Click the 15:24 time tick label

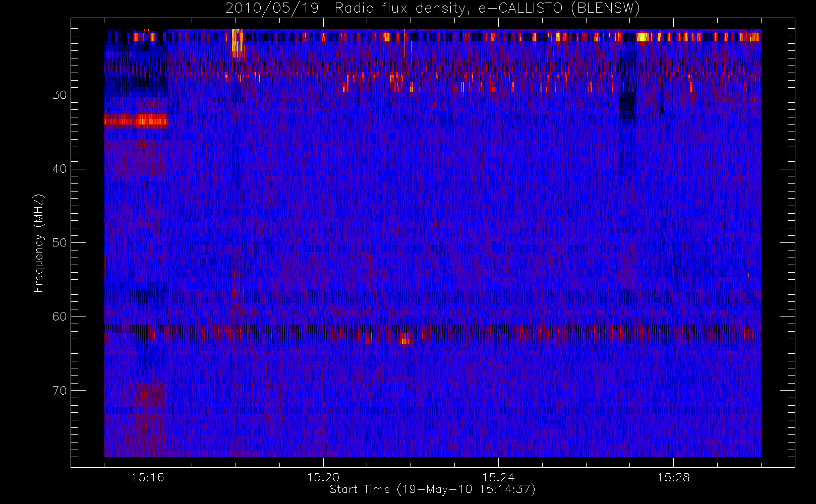[x=498, y=477]
